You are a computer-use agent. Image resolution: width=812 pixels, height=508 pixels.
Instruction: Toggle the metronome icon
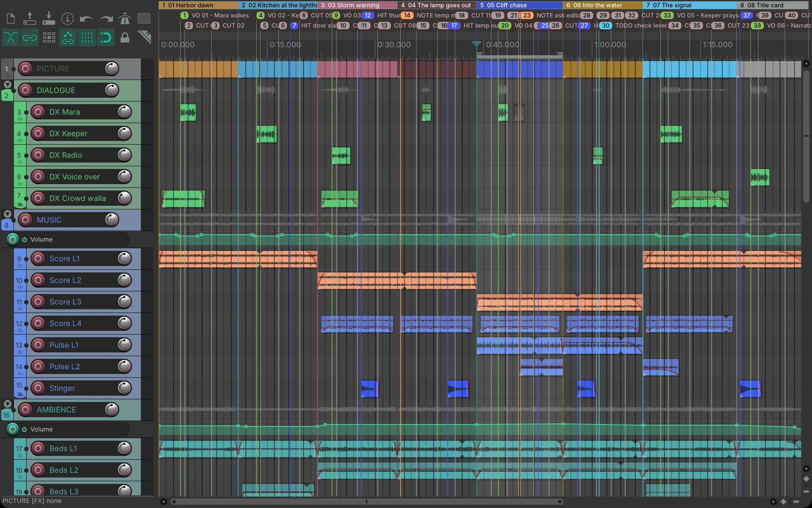tap(125, 18)
